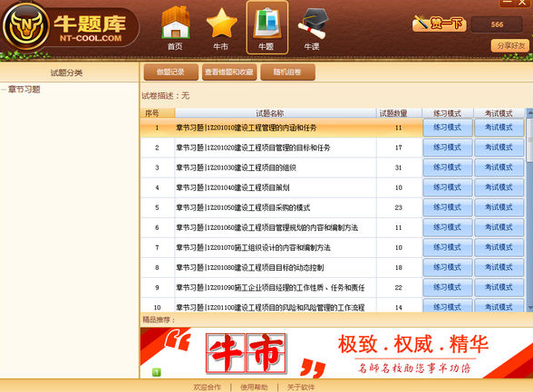
Task: Open 查看错题和收藏 button
Action: pos(229,72)
